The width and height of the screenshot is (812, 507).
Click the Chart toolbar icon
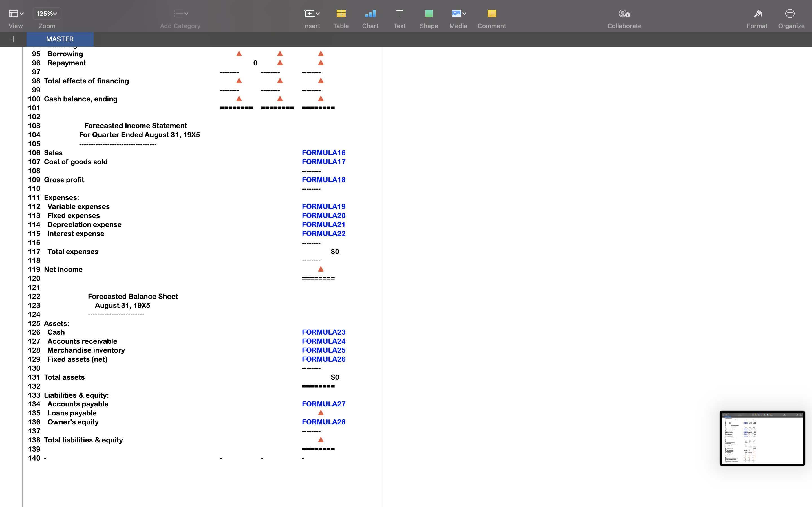(370, 17)
